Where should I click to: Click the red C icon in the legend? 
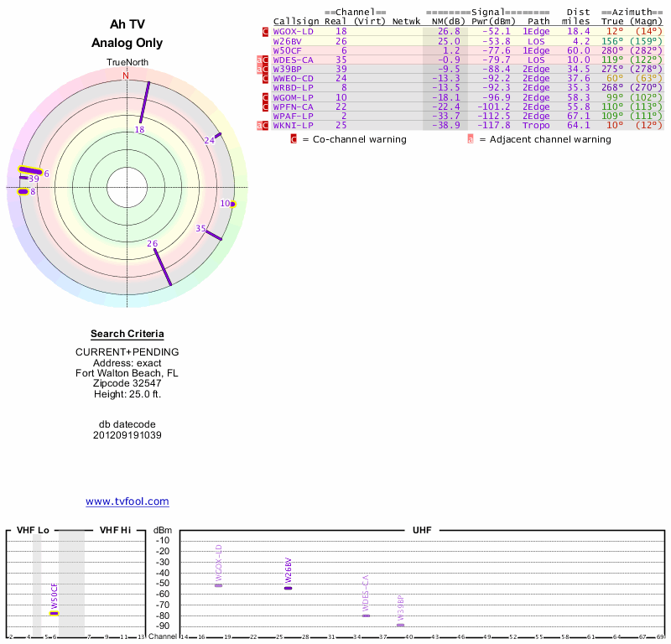[x=294, y=139]
